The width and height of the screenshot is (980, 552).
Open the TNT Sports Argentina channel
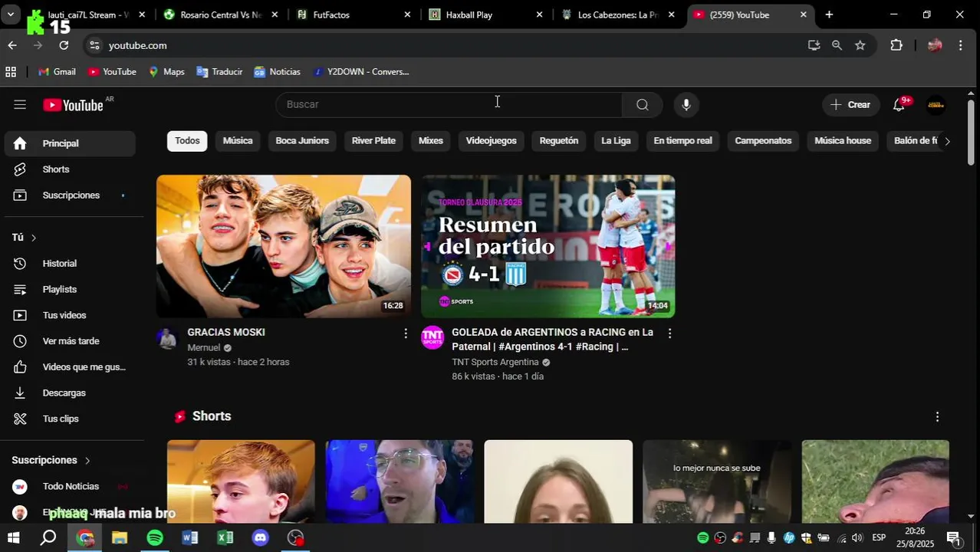pos(495,363)
